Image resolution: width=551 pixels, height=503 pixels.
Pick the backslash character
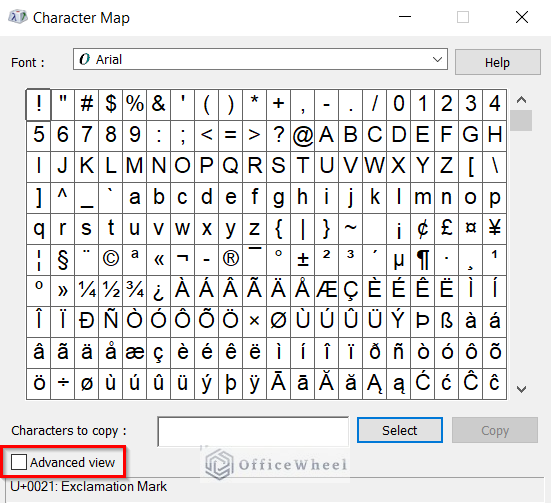click(494, 167)
